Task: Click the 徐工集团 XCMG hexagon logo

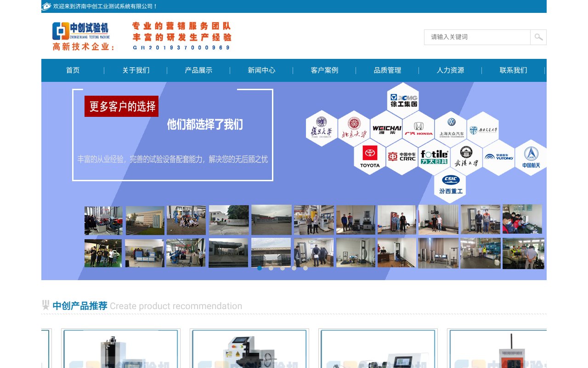Action: pos(403,100)
